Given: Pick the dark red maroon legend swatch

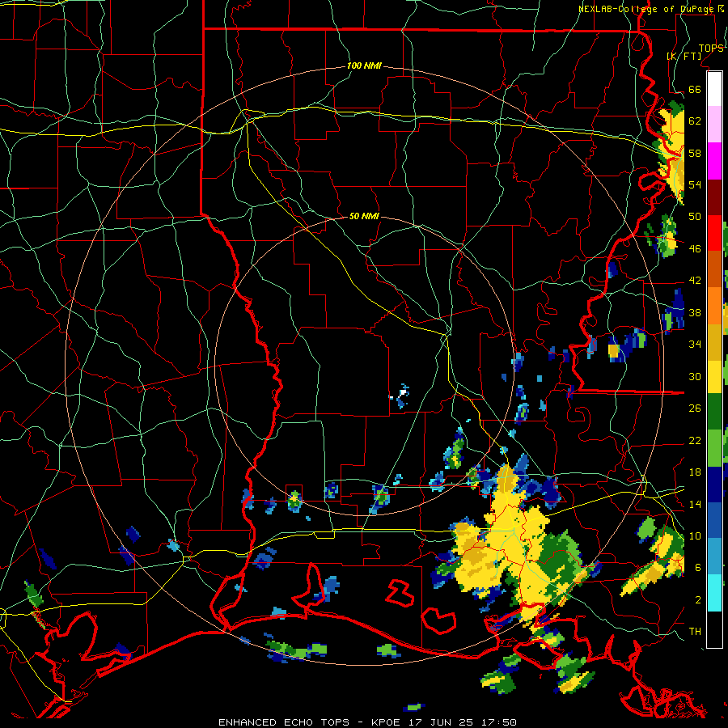Looking at the screenshot, I should [714, 197].
